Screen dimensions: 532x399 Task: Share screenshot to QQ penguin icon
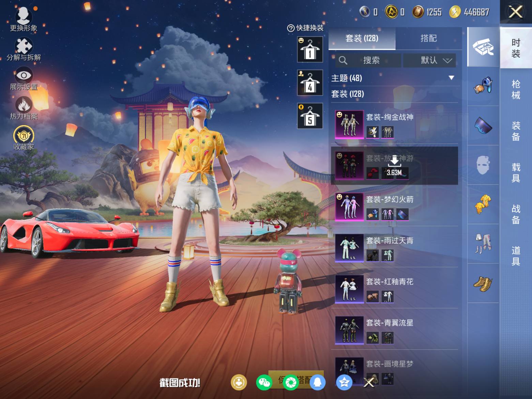pyautogui.click(x=317, y=382)
